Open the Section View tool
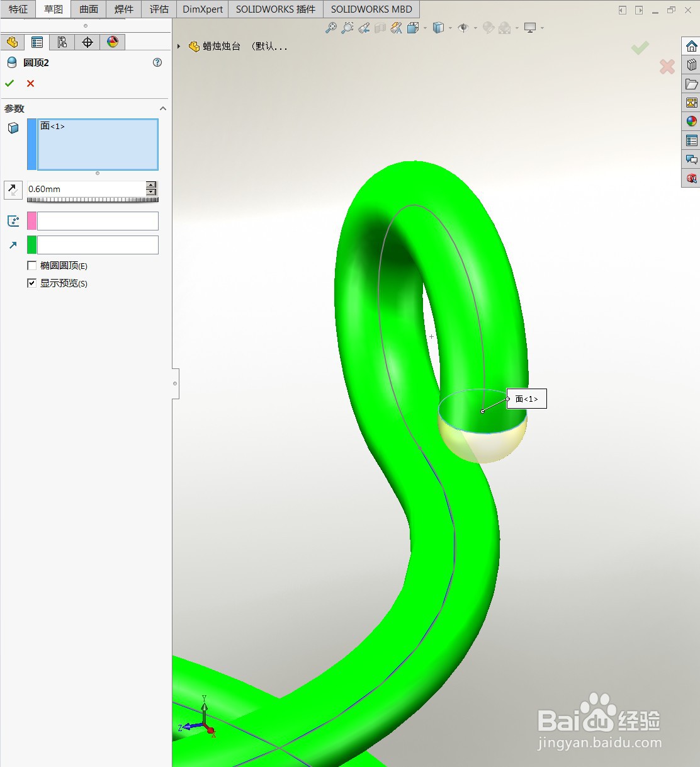Viewport: 700px width, 767px height. (x=380, y=28)
